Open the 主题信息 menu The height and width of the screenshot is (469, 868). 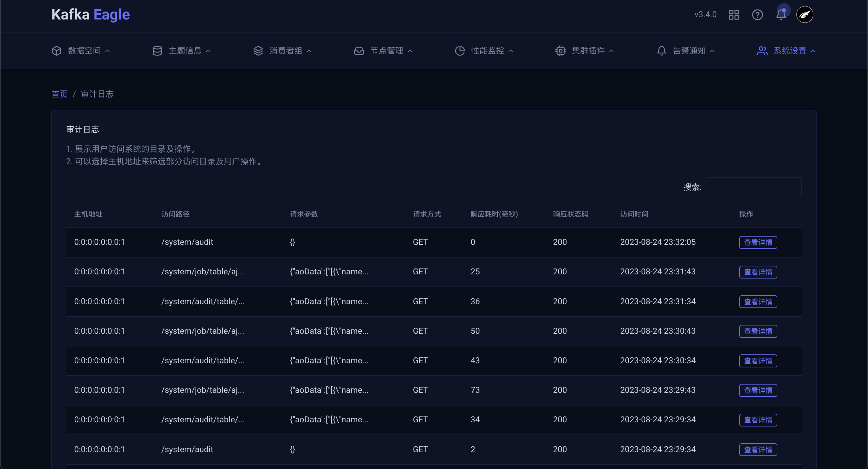(x=185, y=51)
